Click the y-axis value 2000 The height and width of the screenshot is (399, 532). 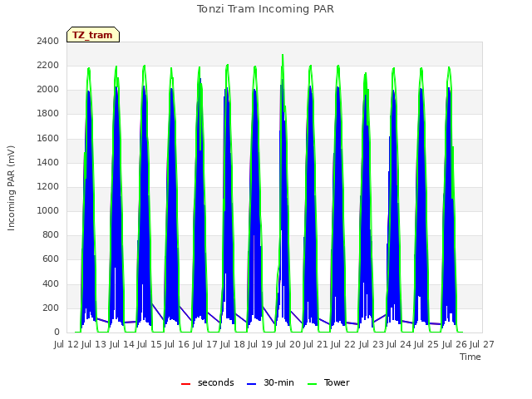tap(48, 89)
